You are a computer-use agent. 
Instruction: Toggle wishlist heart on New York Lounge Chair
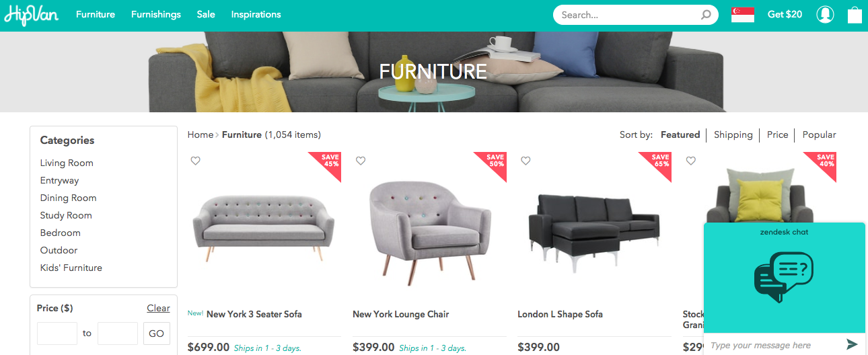(x=361, y=161)
